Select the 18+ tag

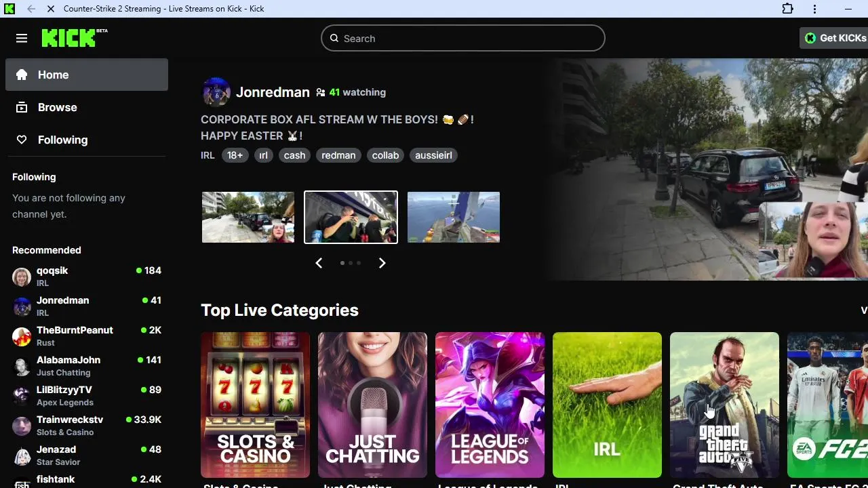tap(235, 155)
